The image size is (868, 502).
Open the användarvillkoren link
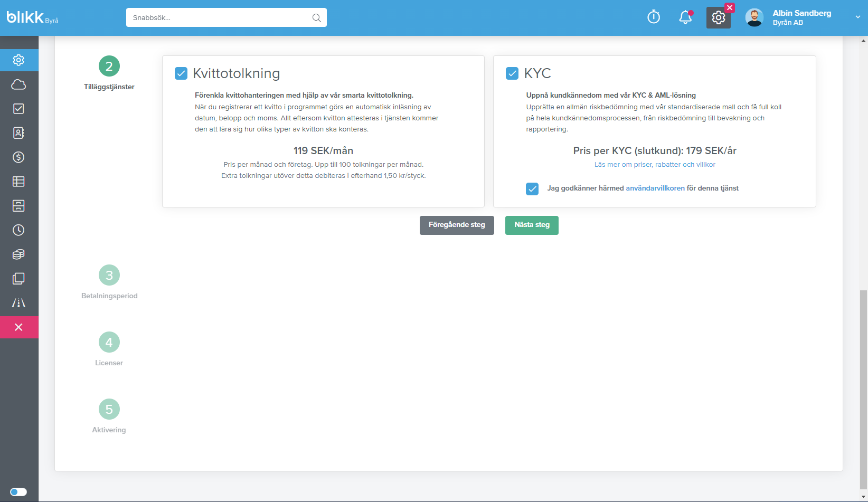click(x=655, y=188)
